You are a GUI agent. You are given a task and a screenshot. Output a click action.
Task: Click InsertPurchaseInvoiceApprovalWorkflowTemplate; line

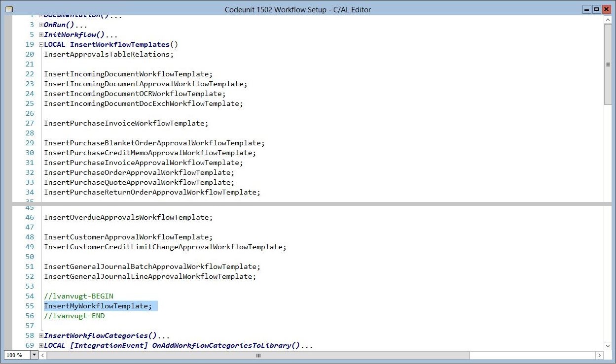(144, 163)
